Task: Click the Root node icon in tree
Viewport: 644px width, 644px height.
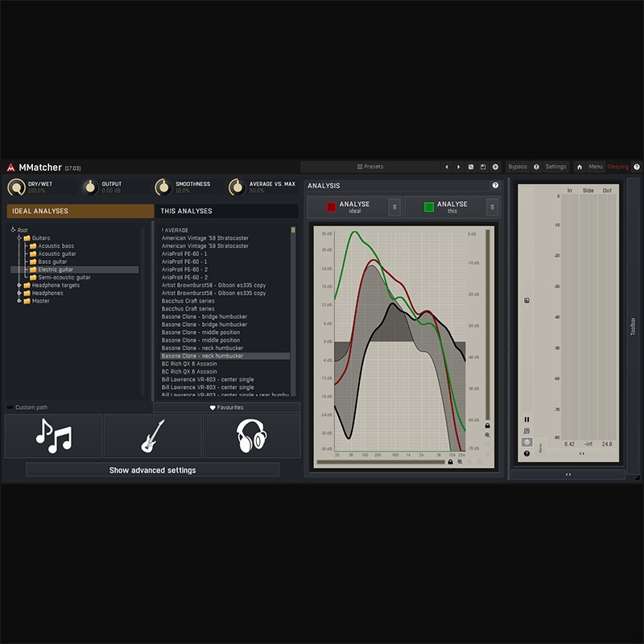Action: [13, 229]
